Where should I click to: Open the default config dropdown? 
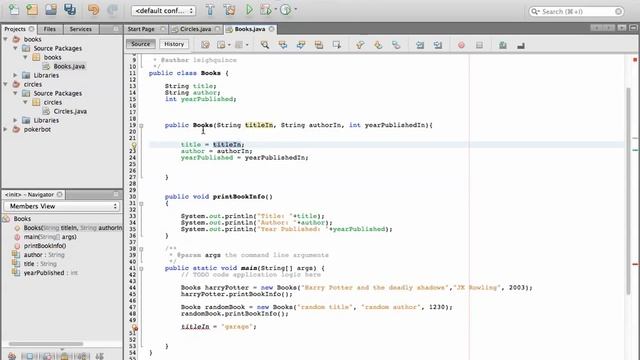point(163,11)
